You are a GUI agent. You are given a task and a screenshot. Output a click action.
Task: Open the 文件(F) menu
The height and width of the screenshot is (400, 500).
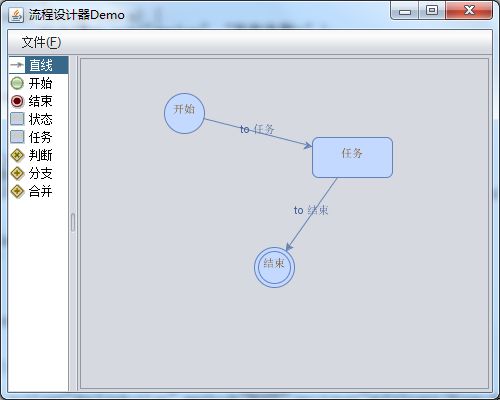point(41,42)
